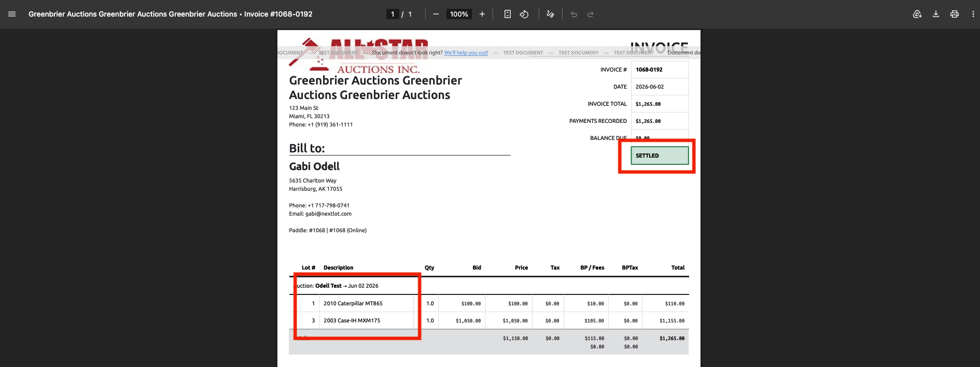Image resolution: width=980 pixels, height=367 pixels.
Task: Save the PDF to Google Drive
Action: pos(917,14)
